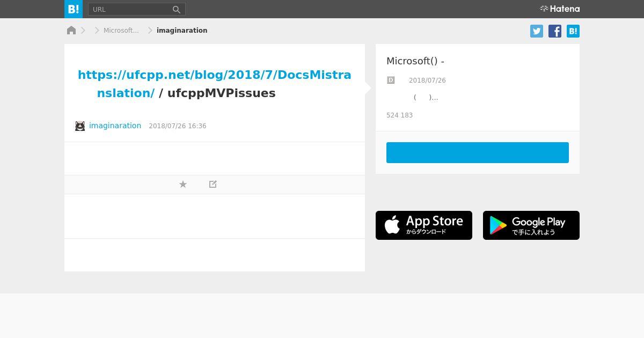This screenshot has height=338, width=644.
Task: Share on Facebook icon
Action: [555, 31]
